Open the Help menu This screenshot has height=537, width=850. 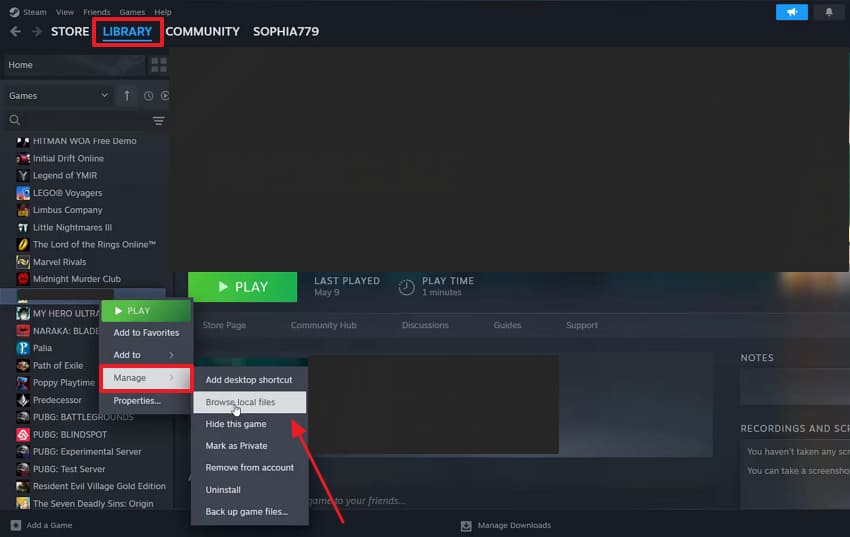coord(163,12)
